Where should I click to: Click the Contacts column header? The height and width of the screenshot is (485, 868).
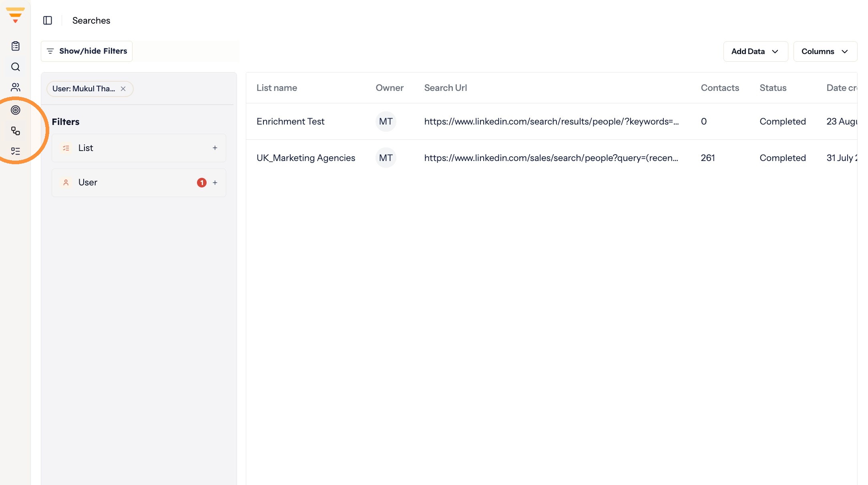pos(720,88)
